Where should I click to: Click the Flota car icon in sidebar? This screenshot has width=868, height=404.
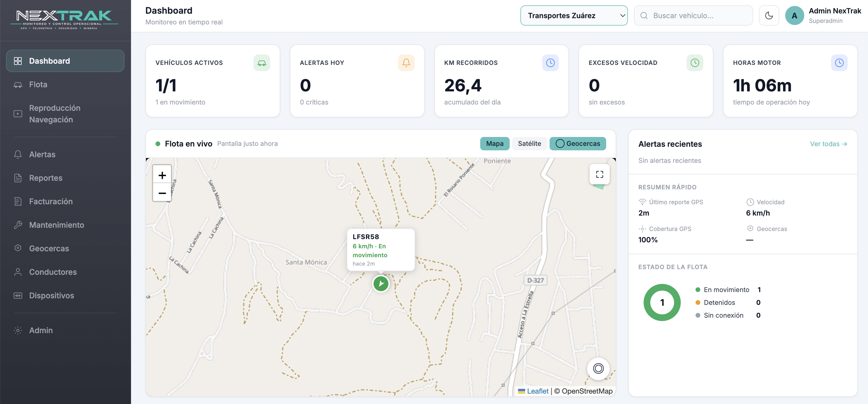point(18,85)
